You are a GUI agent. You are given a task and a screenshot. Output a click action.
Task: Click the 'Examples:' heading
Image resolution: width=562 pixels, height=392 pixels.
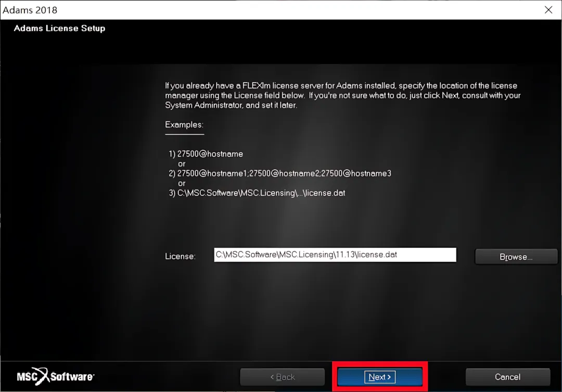coord(184,125)
